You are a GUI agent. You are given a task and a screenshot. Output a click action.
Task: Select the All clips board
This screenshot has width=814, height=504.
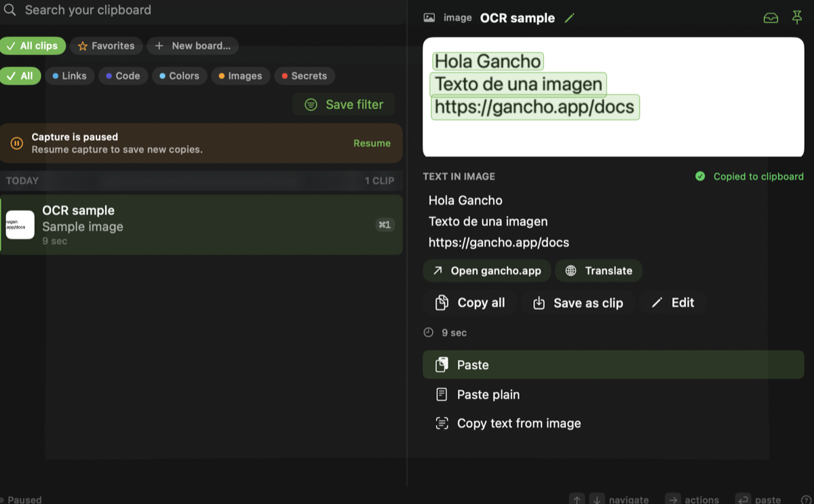33,46
